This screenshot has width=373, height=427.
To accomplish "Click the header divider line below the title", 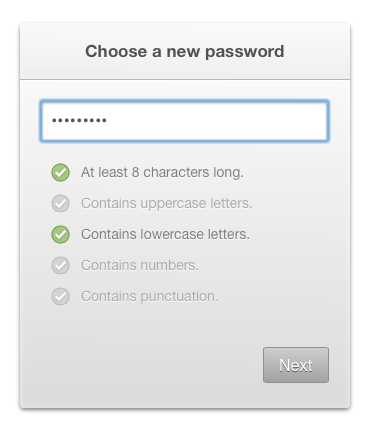I will (185, 80).
